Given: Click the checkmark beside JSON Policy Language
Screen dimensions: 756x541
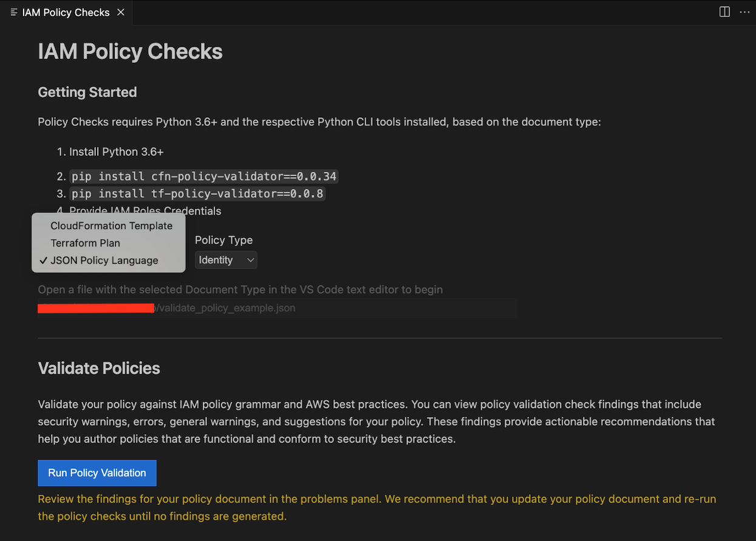Looking at the screenshot, I should coord(43,260).
